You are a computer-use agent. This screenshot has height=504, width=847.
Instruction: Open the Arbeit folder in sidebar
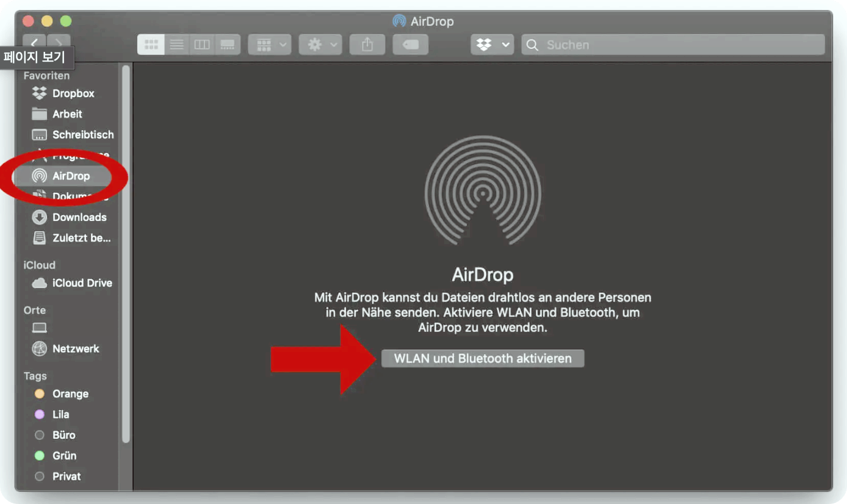click(67, 114)
